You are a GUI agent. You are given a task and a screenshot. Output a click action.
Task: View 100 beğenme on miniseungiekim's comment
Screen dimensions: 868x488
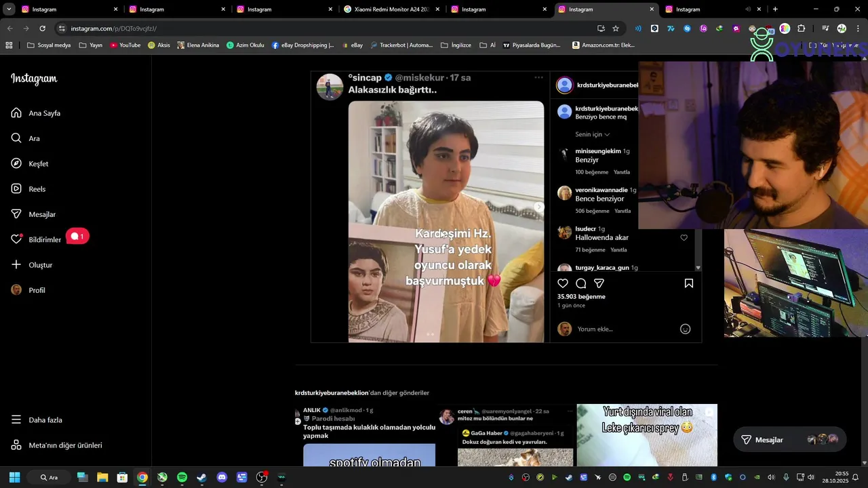(x=592, y=172)
